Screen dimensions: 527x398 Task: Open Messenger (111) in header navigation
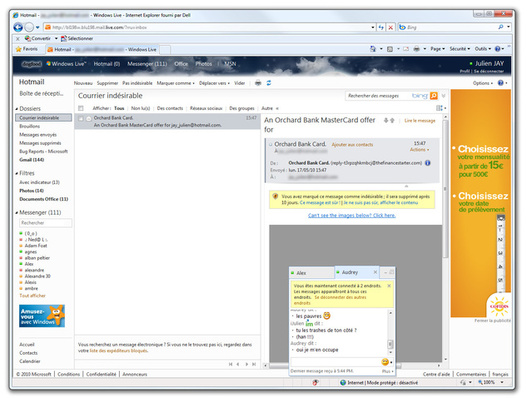point(147,64)
